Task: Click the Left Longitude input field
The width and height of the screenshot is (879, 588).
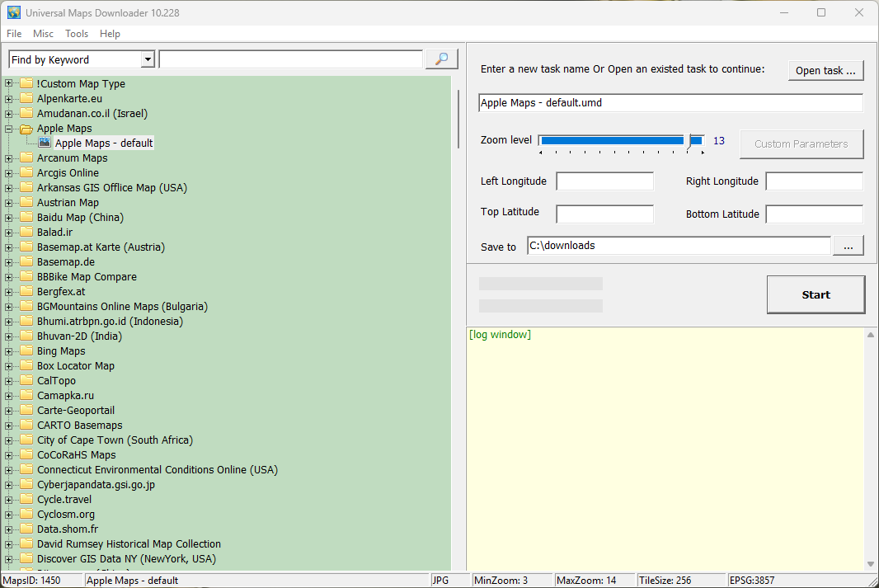Action: (x=604, y=181)
